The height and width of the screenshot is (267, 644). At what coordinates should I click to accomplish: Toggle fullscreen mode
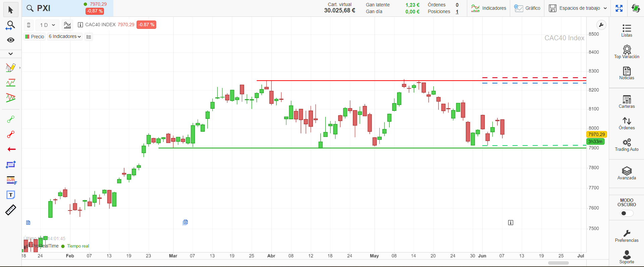(619, 8)
